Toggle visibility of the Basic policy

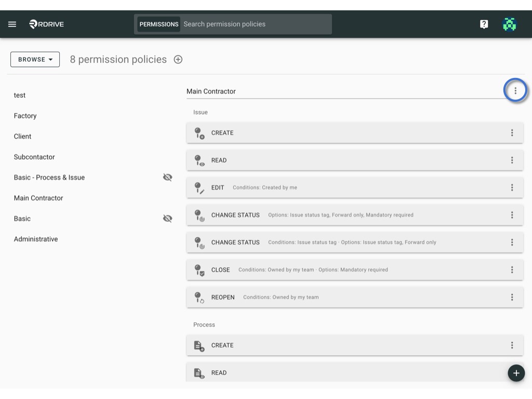(x=168, y=218)
